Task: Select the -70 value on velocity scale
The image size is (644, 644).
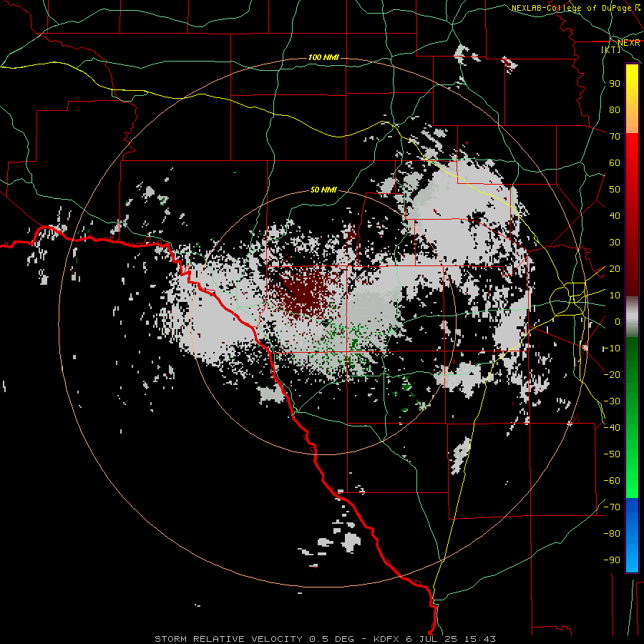Action: tap(612, 507)
